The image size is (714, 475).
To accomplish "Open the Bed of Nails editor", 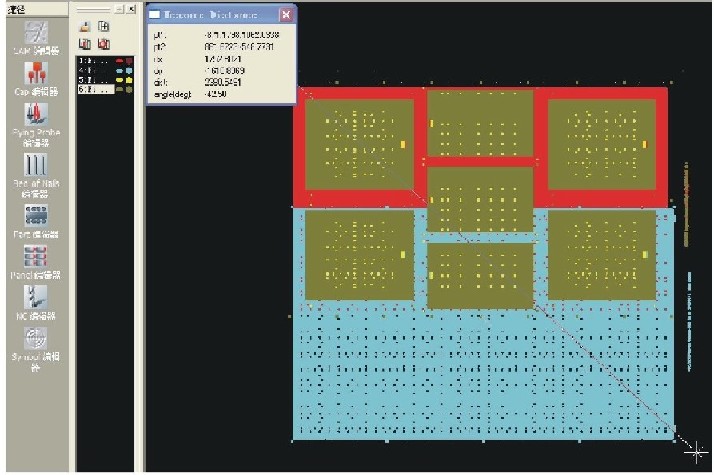I will tap(35, 168).
